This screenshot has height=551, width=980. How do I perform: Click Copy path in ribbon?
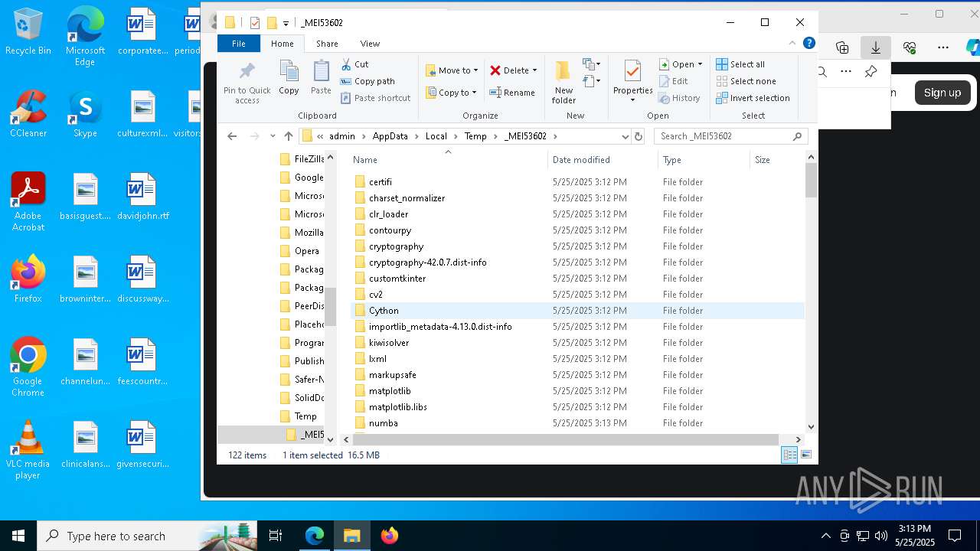point(367,81)
